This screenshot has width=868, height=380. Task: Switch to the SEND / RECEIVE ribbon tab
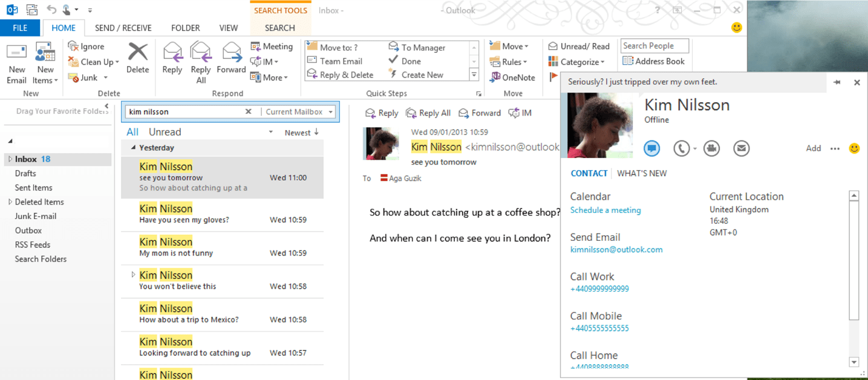[x=123, y=27]
